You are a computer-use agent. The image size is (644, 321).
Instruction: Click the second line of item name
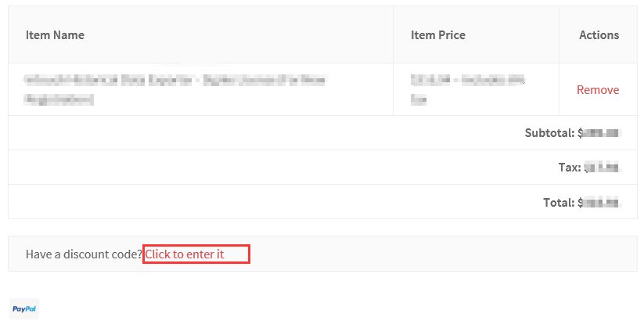[x=59, y=99]
